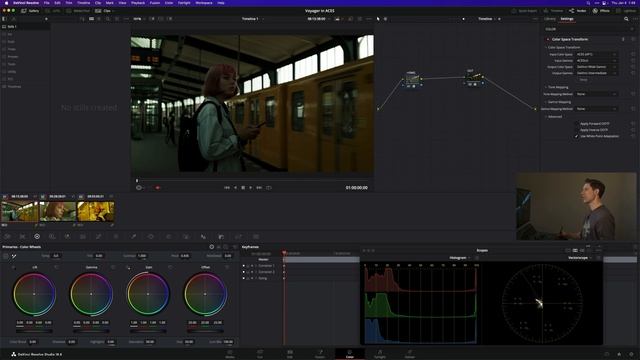Open the Magic Mask palette
The image size is (640, 360).
(x=186, y=237)
